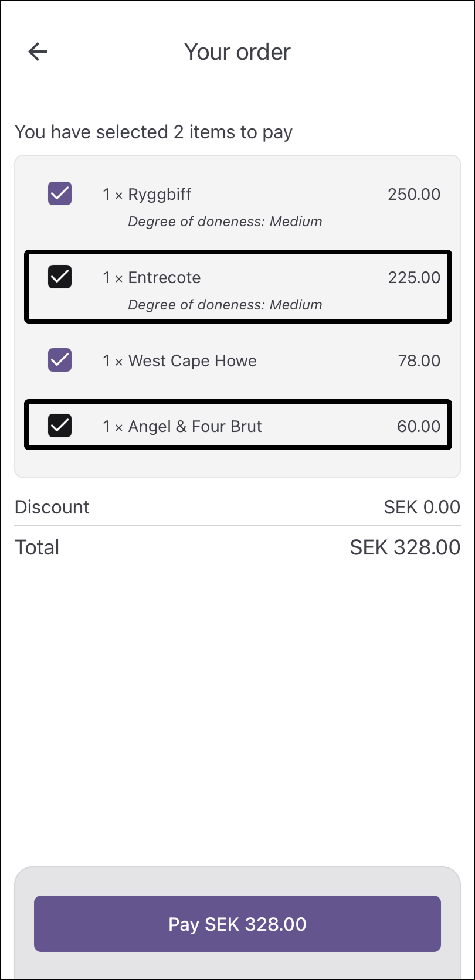The width and height of the screenshot is (475, 980).
Task: Click the "Your order" page title
Action: (x=238, y=52)
